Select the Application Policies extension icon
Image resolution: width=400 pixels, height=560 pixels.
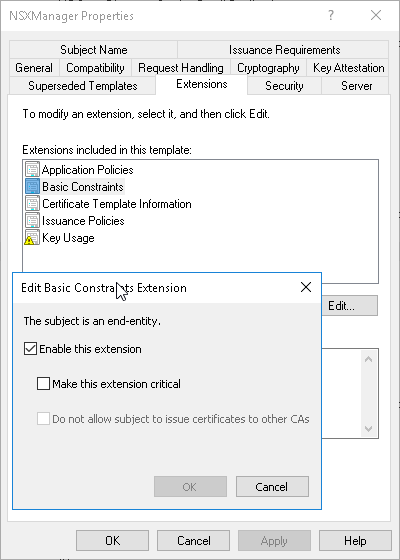[x=32, y=169]
